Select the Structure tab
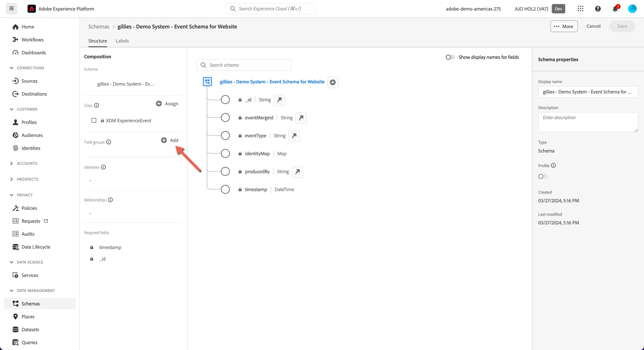The image size is (644, 350). [x=98, y=41]
